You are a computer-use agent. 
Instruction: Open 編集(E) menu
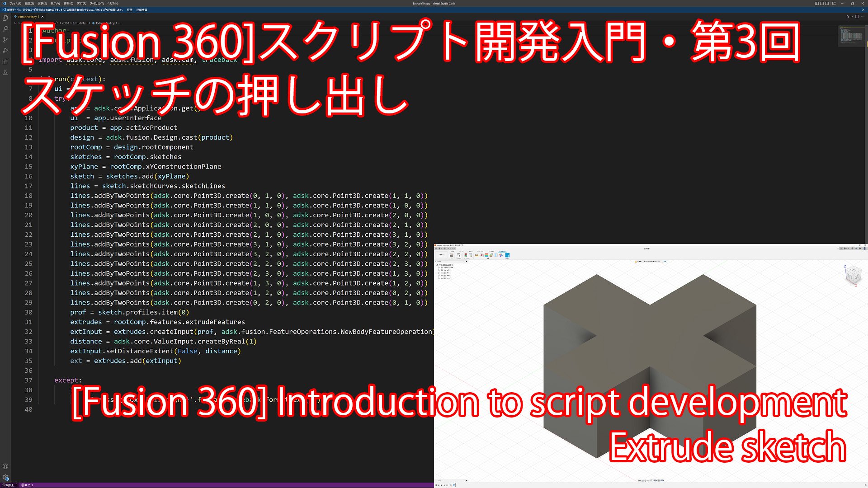[x=29, y=3]
